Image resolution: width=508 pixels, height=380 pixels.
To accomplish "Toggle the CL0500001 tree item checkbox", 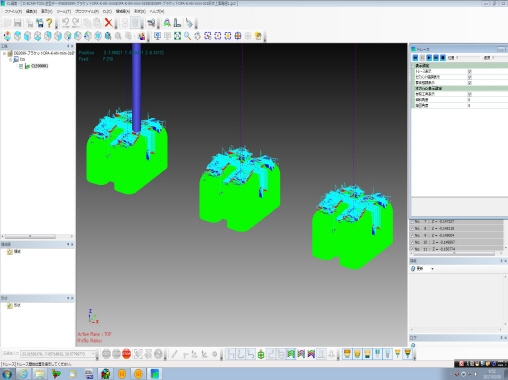I will coord(21,66).
